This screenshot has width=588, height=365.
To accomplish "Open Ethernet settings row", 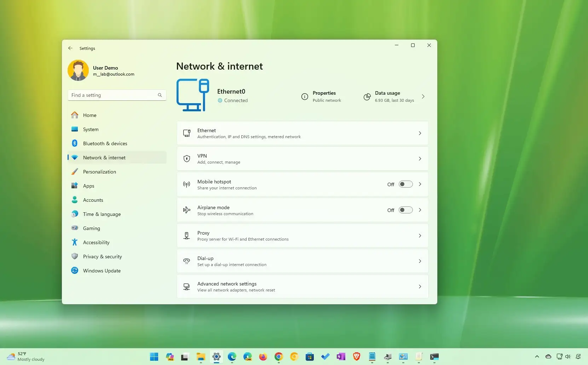I will 302,133.
